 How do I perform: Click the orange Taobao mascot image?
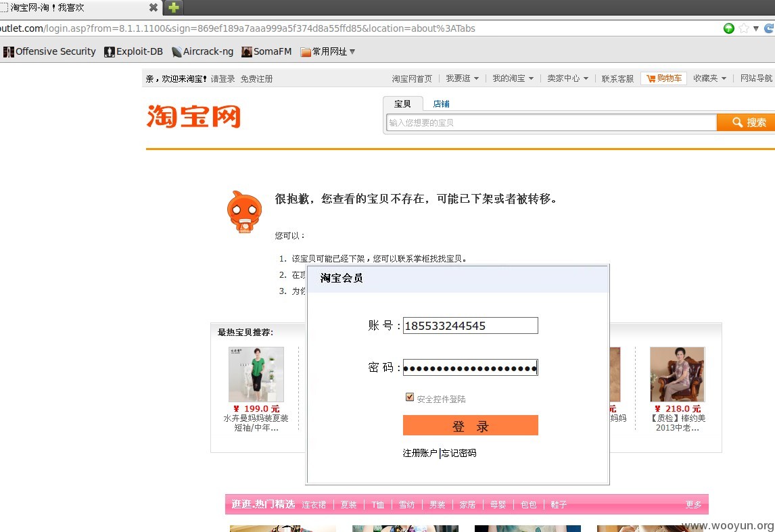pyautogui.click(x=244, y=212)
